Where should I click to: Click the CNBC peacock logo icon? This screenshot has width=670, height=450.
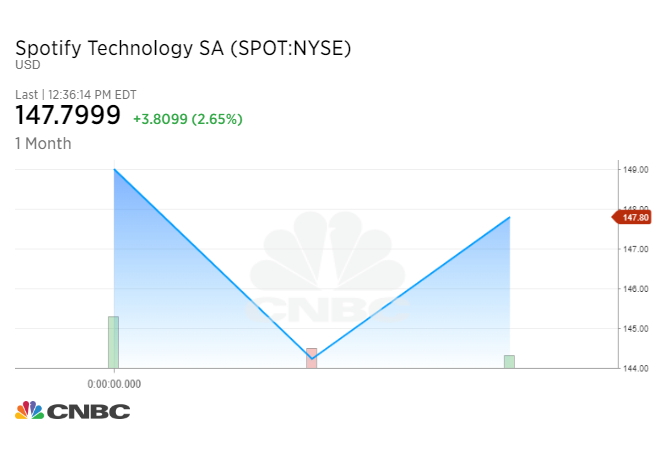pyautogui.click(x=29, y=410)
